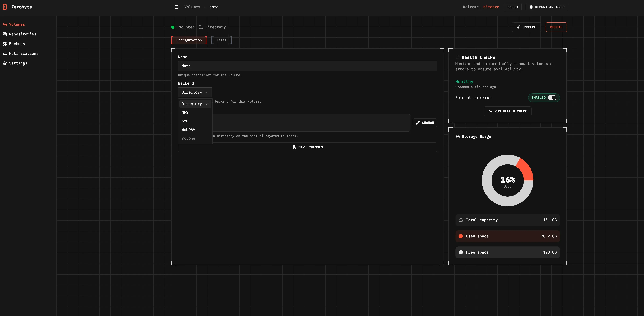Expand the Backend Directory dropdown

(x=195, y=92)
